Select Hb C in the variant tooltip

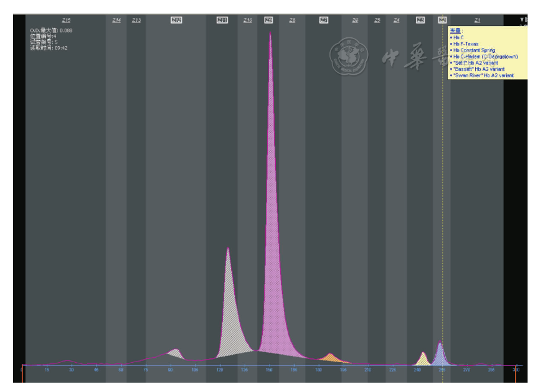click(458, 37)
